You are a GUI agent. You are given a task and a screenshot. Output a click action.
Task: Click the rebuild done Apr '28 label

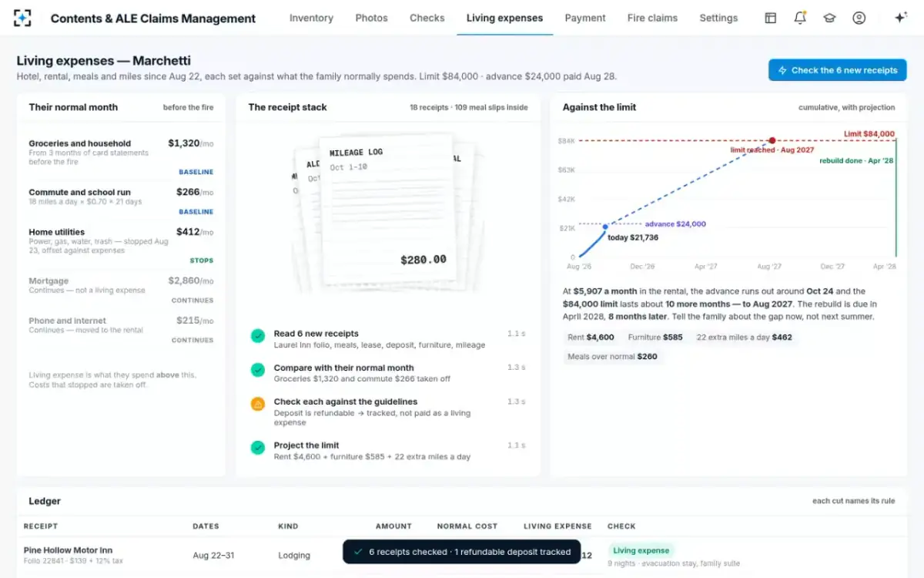tap(855, 161)
